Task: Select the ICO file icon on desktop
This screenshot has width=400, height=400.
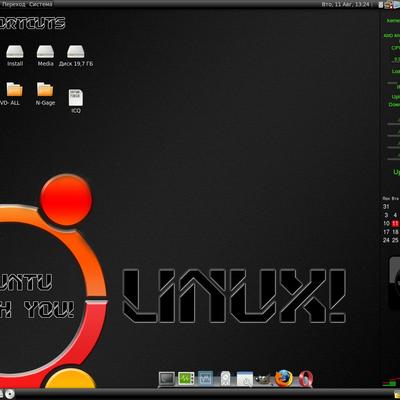Action: tap(76, 101)
